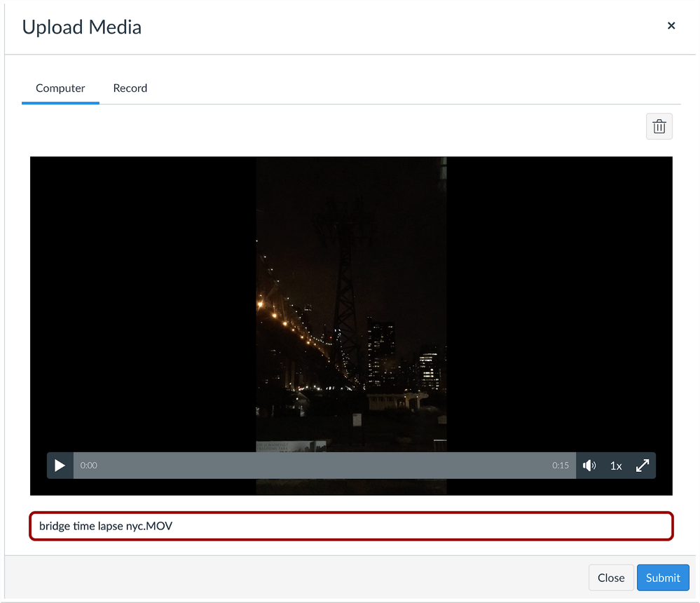
Task: Click the 0:15 duration label
Action: point(561,466)
